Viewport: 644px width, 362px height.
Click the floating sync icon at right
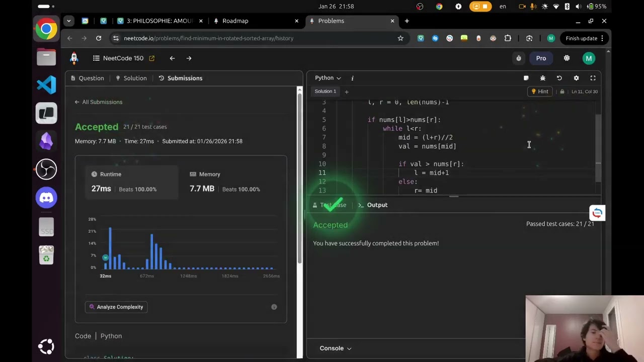pyautogui.click(x=597, y=213)
